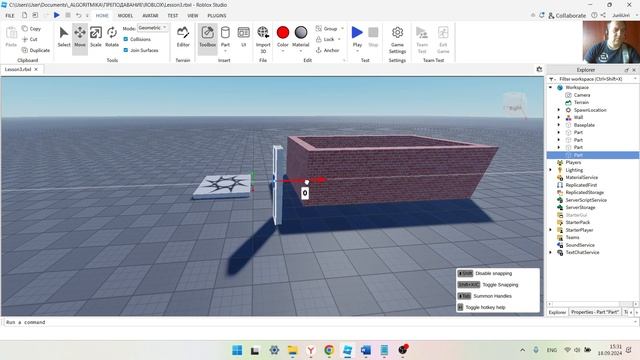The image size is (640, 360).
Task: Expand the Baseplate node
Action: [x=559, y=125]
